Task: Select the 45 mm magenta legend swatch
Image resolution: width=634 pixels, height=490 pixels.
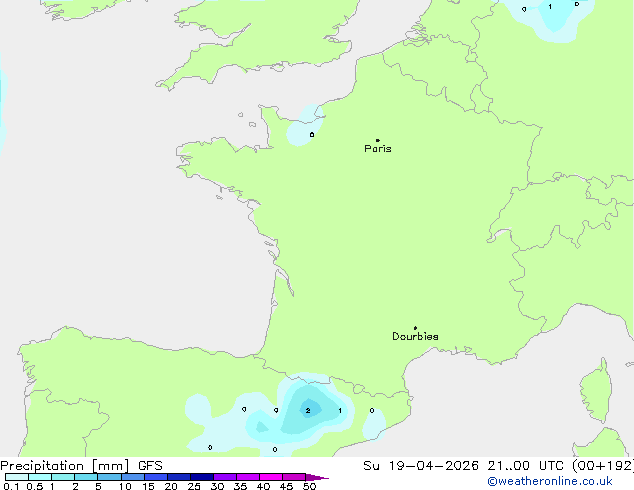Action: (x=294, y=477)
